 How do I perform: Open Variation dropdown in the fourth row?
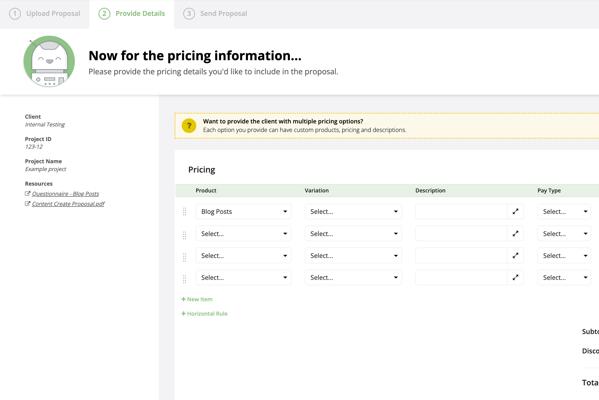point(353,277)
